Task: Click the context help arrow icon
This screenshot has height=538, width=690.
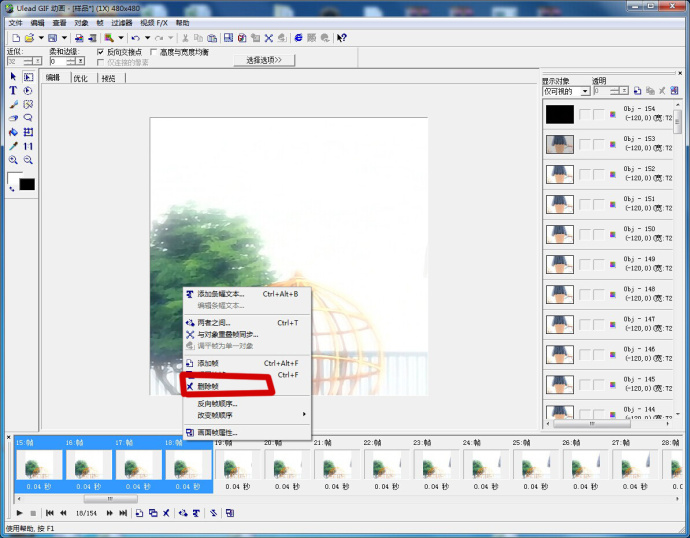Action: 341,38
